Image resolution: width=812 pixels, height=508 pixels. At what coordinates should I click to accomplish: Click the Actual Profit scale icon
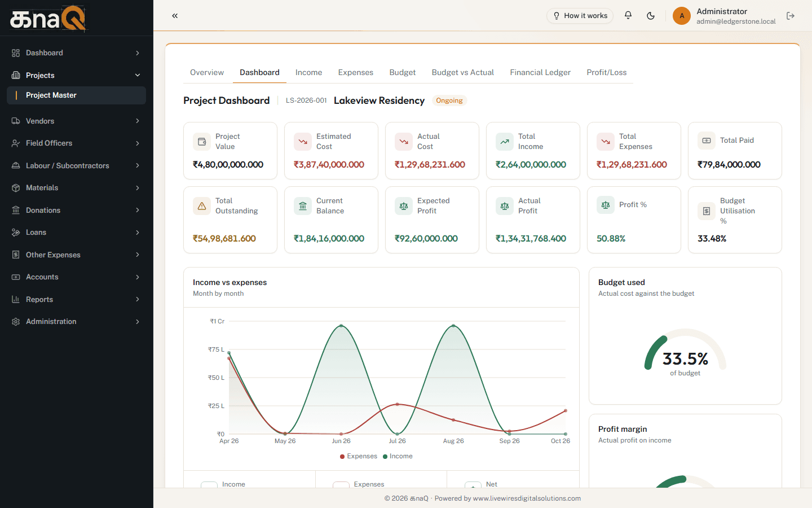click(x=505, y=206)
